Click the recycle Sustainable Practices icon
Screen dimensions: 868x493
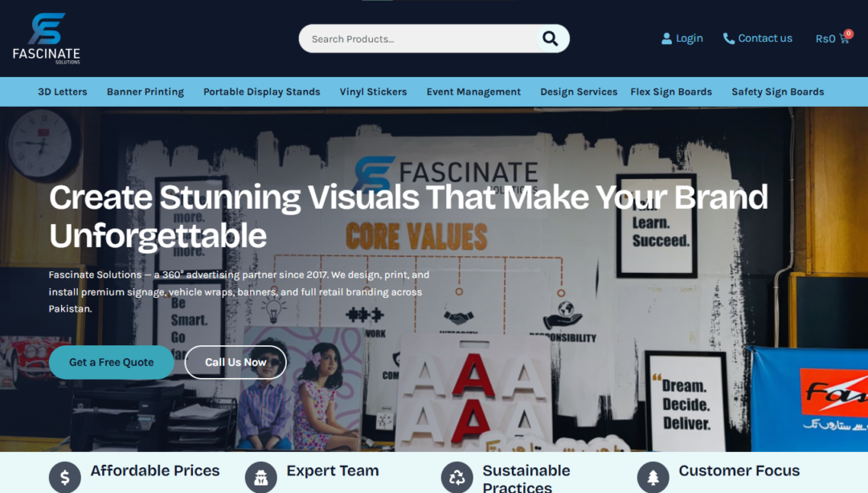457,477
